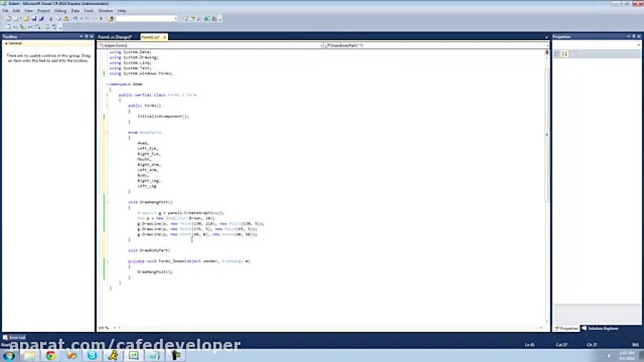
Task: Click the Save toolbar icon
Action: 34,19
